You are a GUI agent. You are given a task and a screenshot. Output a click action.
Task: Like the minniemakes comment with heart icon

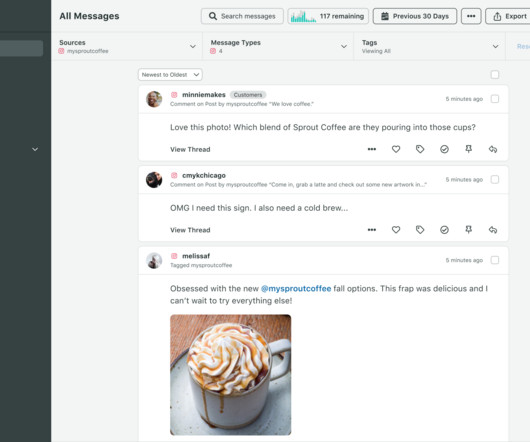coord(396,149)
